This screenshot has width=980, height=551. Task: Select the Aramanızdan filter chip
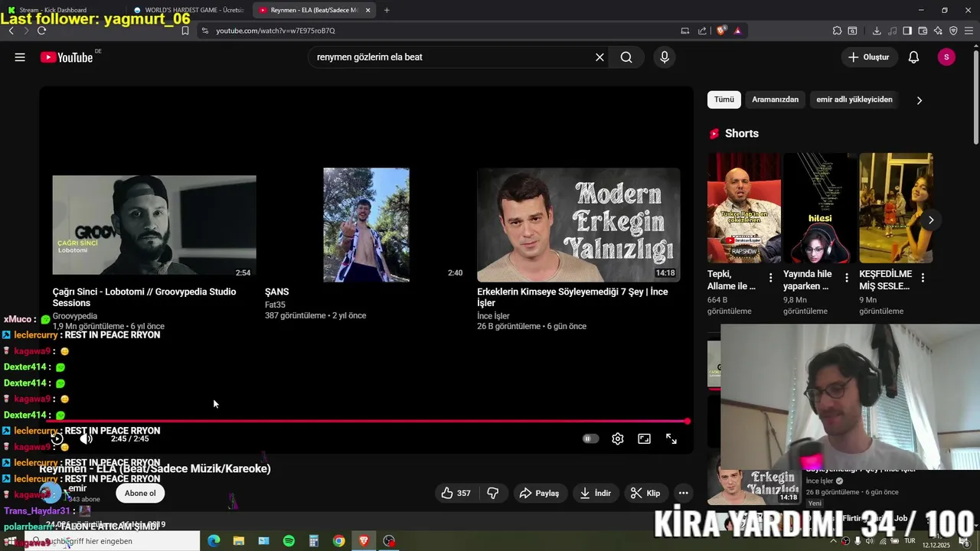(x=775, y=99)
